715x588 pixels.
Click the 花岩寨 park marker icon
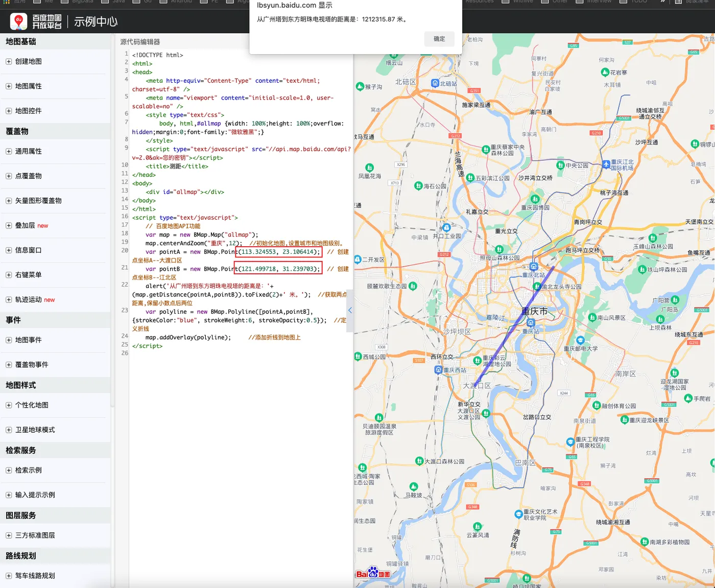[x=605, y=72]
